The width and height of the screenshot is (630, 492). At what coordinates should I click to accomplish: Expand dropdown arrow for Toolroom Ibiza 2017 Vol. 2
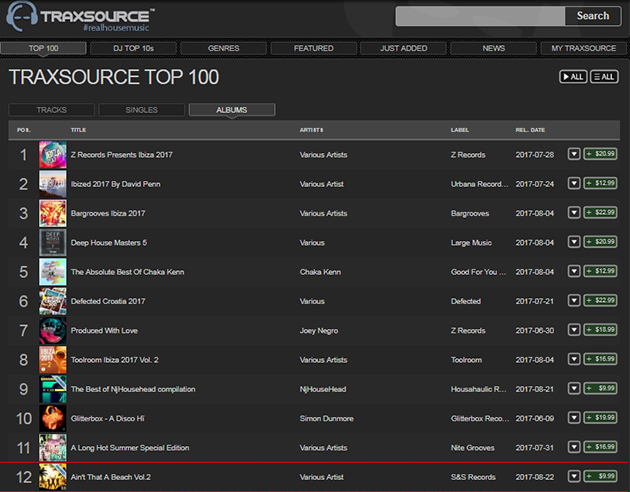(574, 359)
